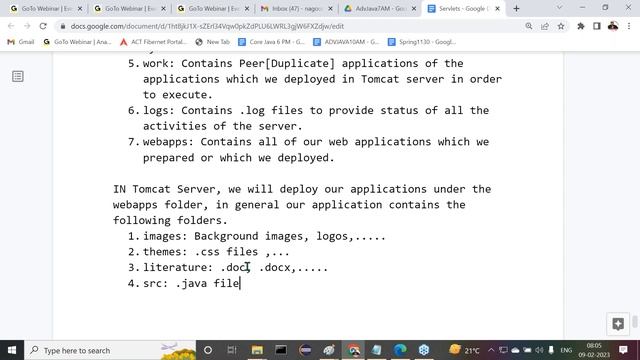Viewport: 640px width, 360px height.
Task: Open File Explorer from taskbar
Action: pos(257,350)
